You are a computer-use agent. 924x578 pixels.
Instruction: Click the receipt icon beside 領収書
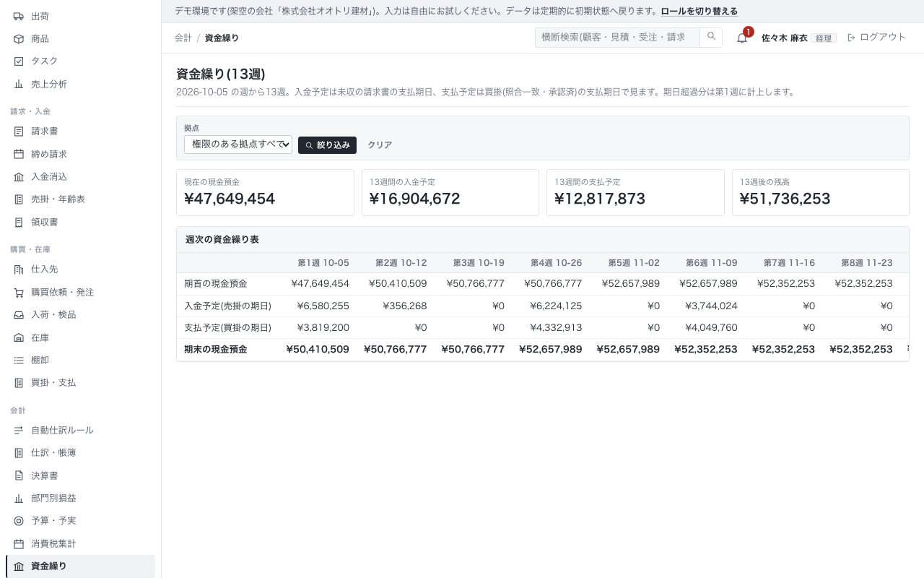click(x=19, y=222)
